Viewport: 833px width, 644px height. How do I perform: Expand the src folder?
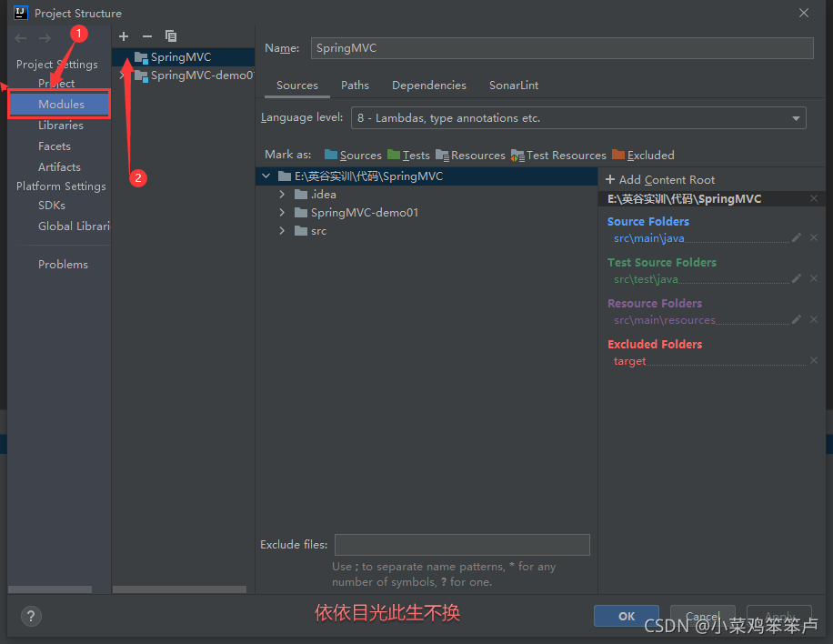[x=282, y=231]
